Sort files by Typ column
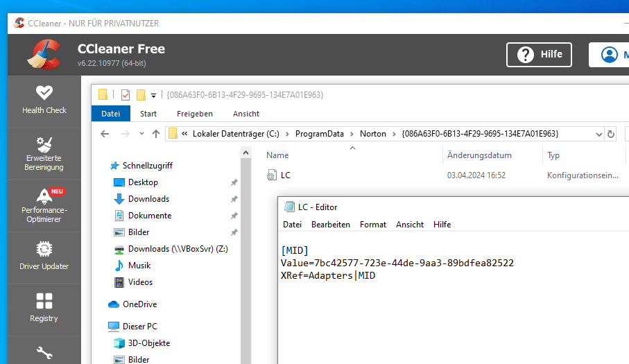 553,155
